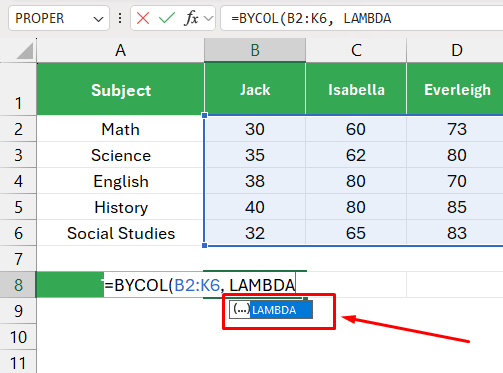This screenshot has height=373, width=503.
Task: Select row 8 header
Action: pyautogui.click(x=18, y=285)
